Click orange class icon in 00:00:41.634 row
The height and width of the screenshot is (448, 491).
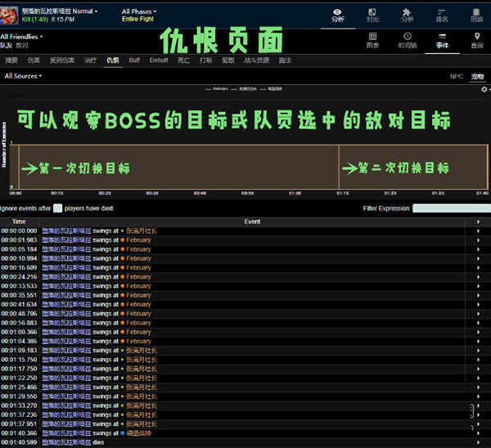pos(123,304)
